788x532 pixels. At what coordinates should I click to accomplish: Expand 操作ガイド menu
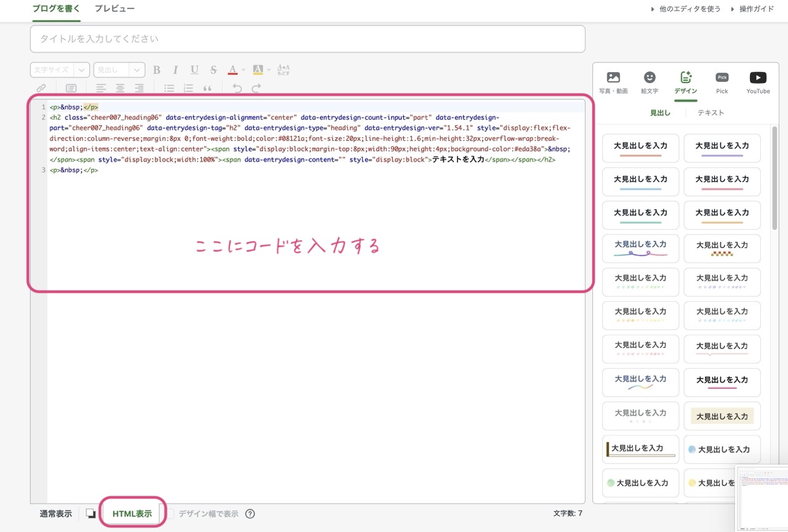[x=752, y=9]
